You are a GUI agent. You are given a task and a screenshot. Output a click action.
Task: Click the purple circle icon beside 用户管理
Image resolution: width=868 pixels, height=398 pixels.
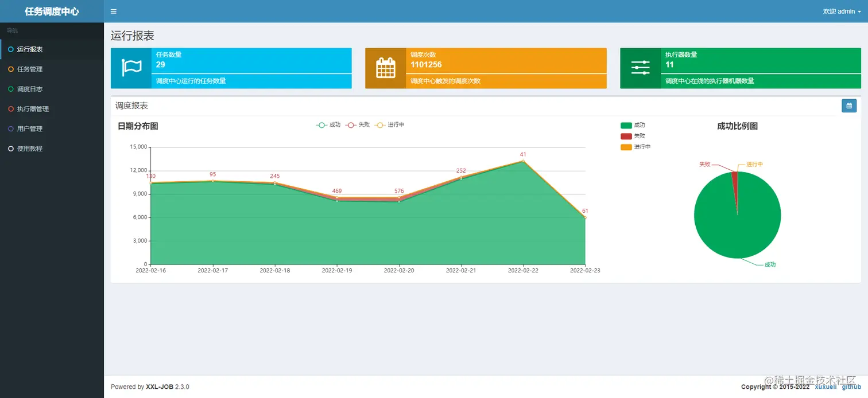pos(11,128)
